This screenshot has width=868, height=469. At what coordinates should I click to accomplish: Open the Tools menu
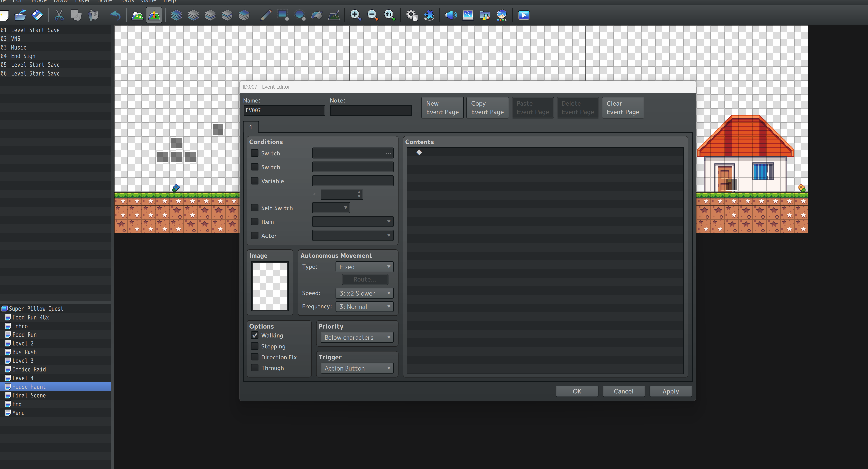(x=127, y=1)
